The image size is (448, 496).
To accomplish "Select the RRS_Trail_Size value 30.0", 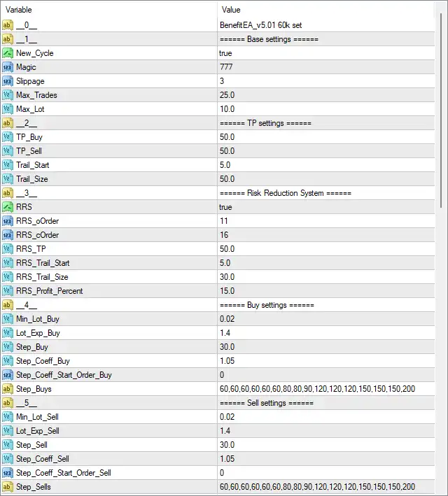I will click(227, 277).
